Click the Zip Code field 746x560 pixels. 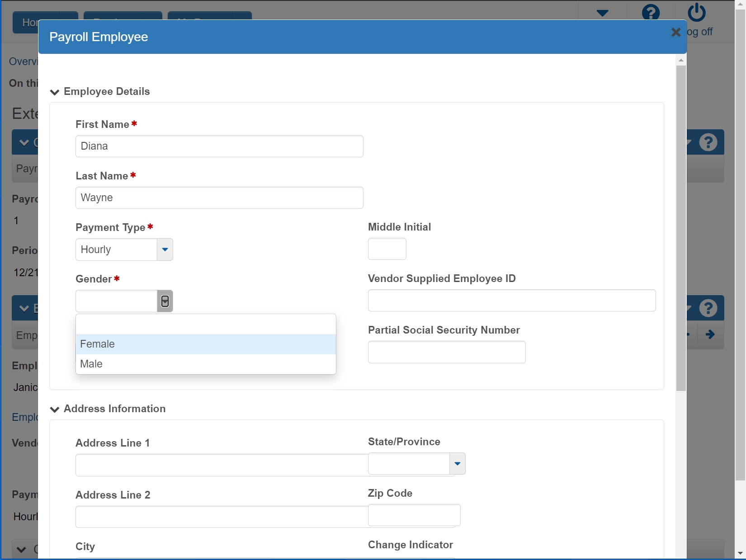414,515
